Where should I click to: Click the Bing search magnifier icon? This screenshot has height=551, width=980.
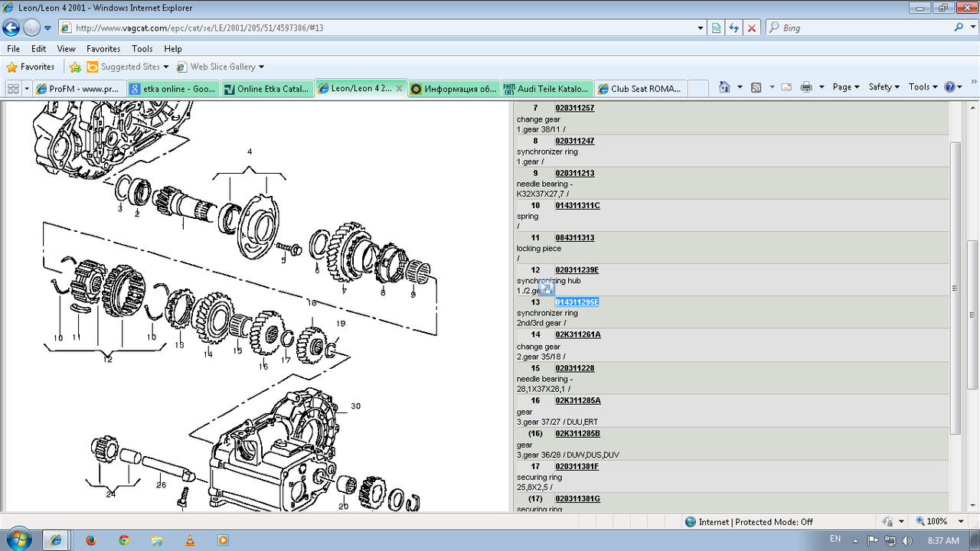(x=959, y=28)
